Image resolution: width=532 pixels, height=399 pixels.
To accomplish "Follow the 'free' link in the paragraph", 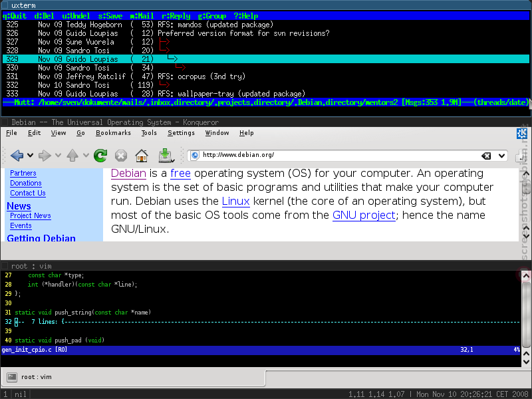I will coord(180,174).
